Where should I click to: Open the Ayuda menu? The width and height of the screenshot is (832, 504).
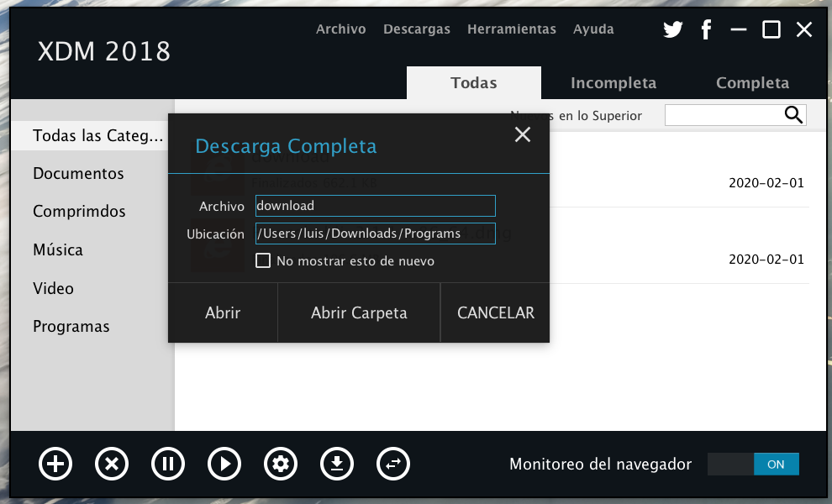(x=593, y=29)
